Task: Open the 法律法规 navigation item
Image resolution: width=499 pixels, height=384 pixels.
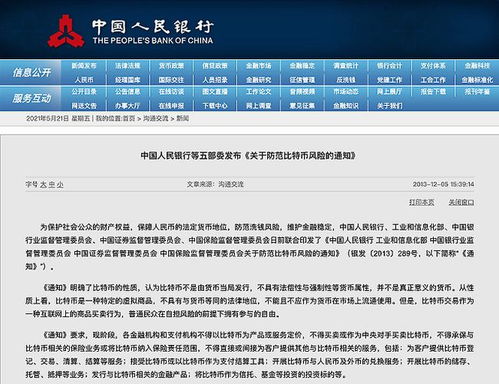Action: click(128, 66)
